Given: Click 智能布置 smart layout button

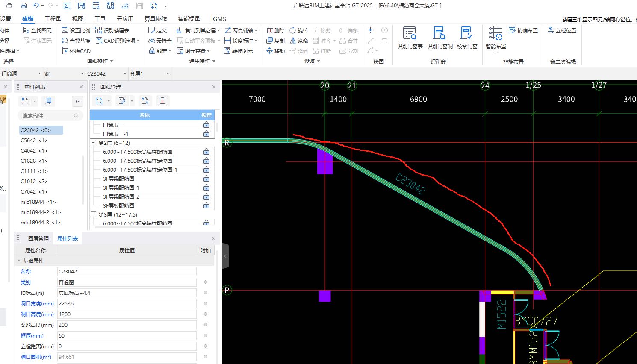Looking at the screenshot, I should tap(495, 39).
